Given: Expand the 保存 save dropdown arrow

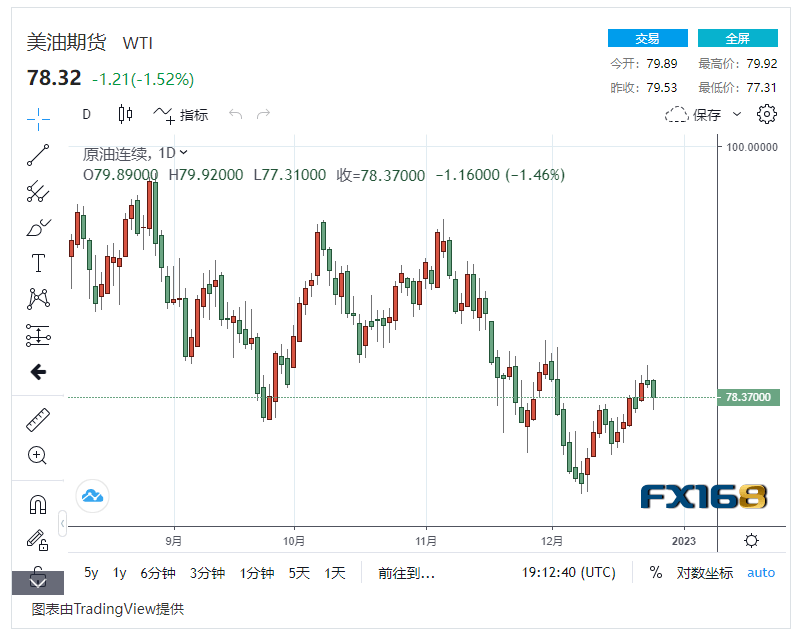Looking at the screenshot, I should (x=737, y=114).
